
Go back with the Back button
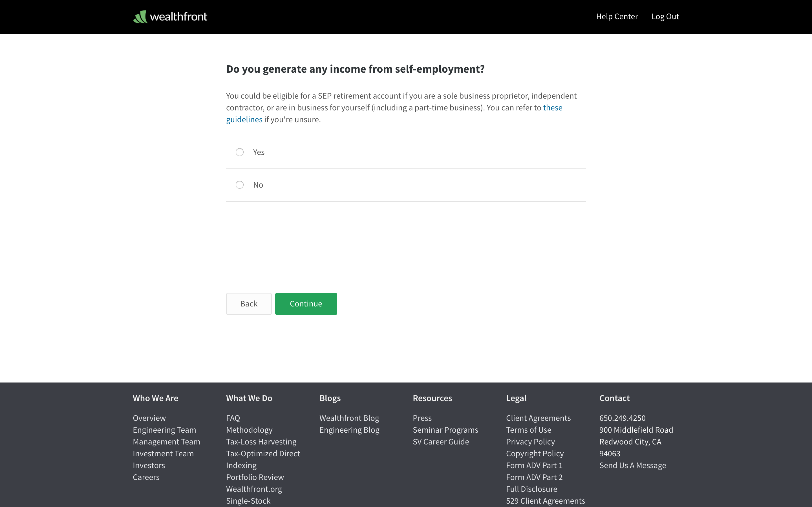[x=249, y=304]
